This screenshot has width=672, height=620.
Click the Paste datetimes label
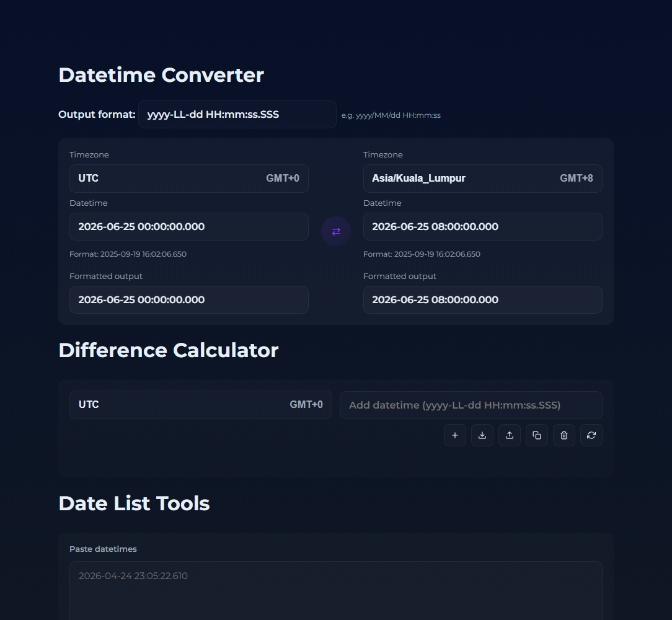pyautogui.click(x=104, y=549)
